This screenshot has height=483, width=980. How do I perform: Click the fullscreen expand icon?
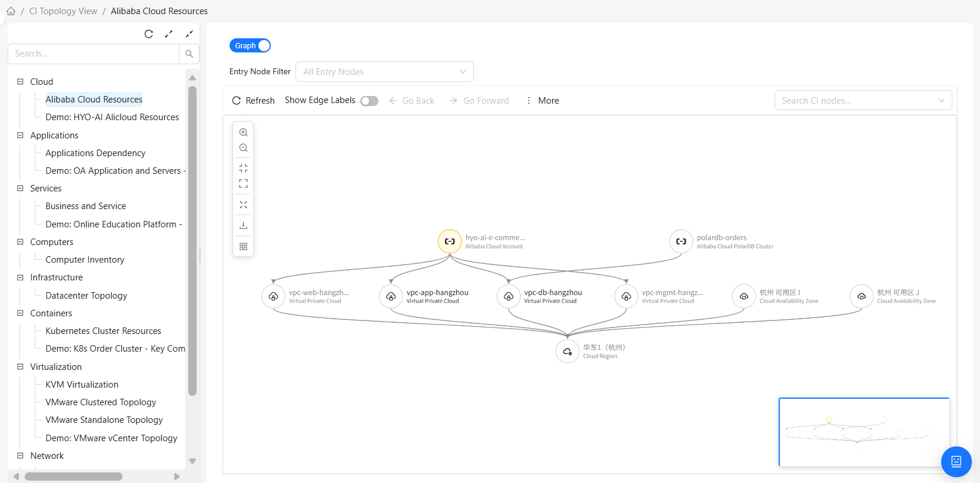[243, 184]
